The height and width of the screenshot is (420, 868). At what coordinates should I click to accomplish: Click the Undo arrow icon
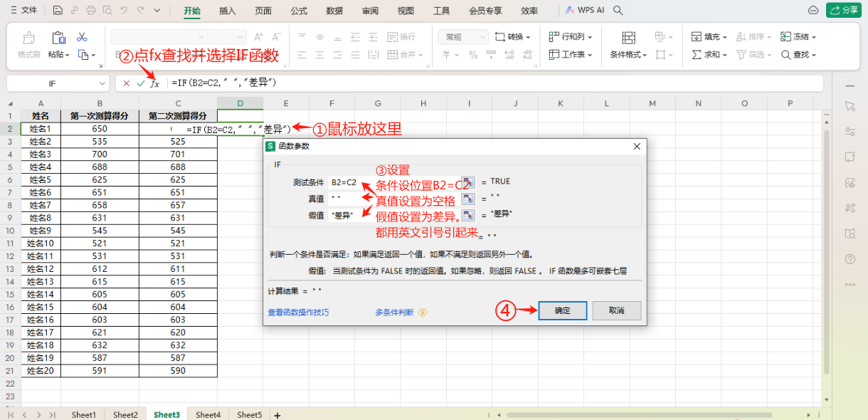(x=124, y=10)
